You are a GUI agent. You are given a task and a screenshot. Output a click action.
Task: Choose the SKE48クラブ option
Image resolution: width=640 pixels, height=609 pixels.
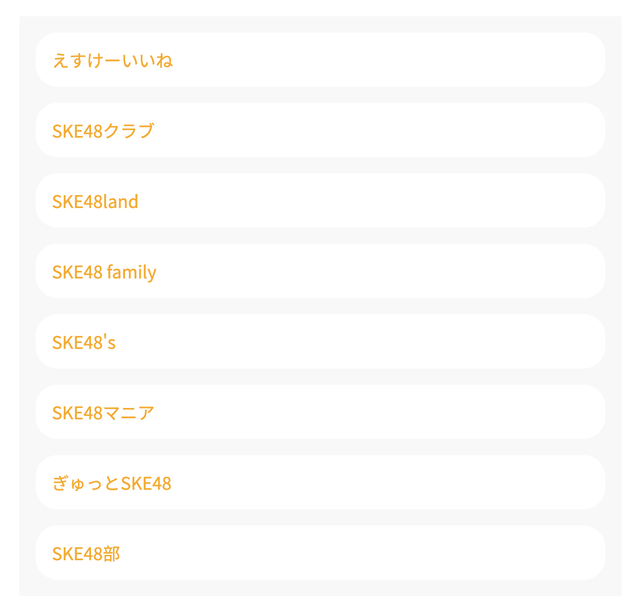(320, 130)
